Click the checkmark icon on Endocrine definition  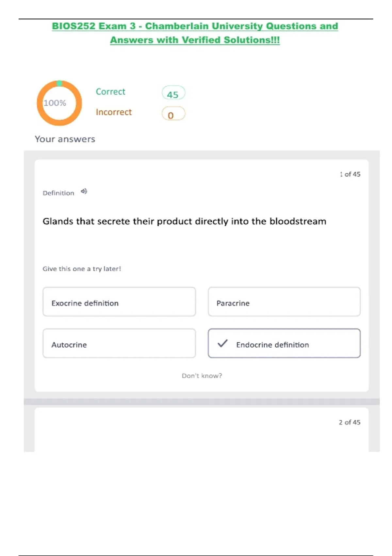[222, 343]
